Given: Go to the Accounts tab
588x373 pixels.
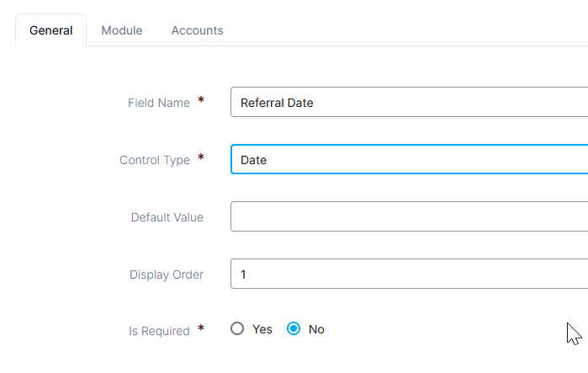Looking at the screenshot, I should click(x=197, y=30).
